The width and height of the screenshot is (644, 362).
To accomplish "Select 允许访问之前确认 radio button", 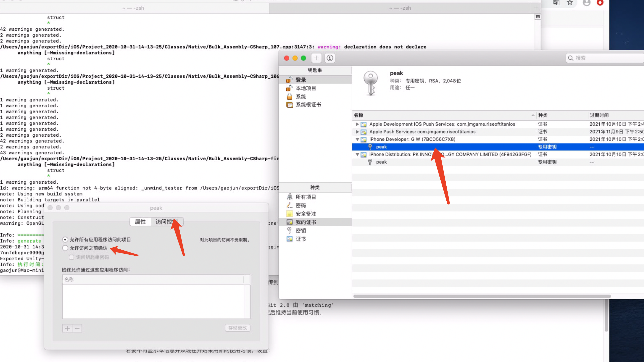I will point(65,248).
